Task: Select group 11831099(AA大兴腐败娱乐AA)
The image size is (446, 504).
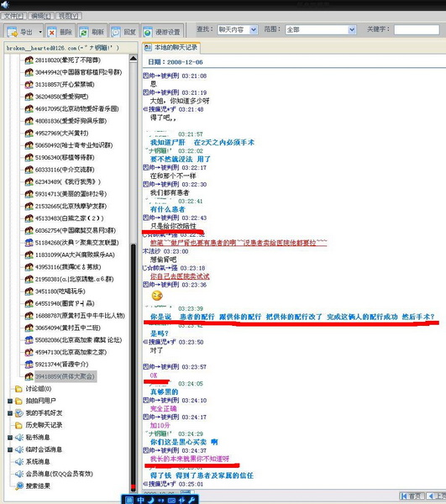Action: coord(75,255)
